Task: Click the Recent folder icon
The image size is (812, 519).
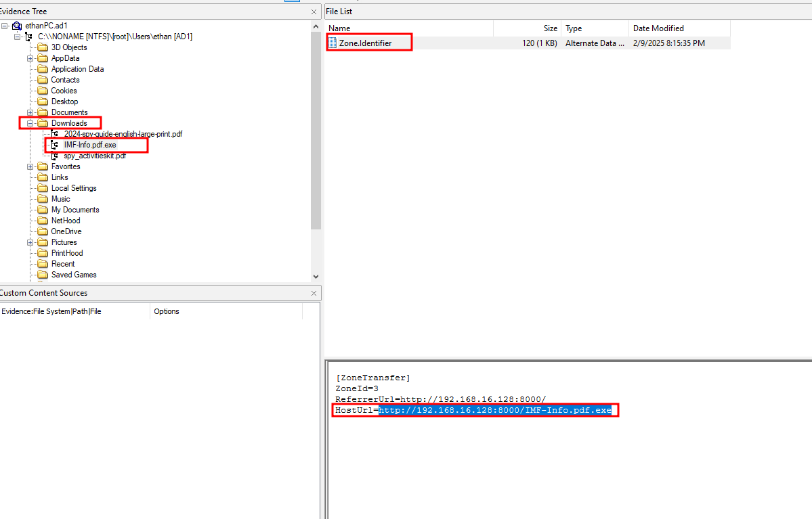Action: click(43, 264)
